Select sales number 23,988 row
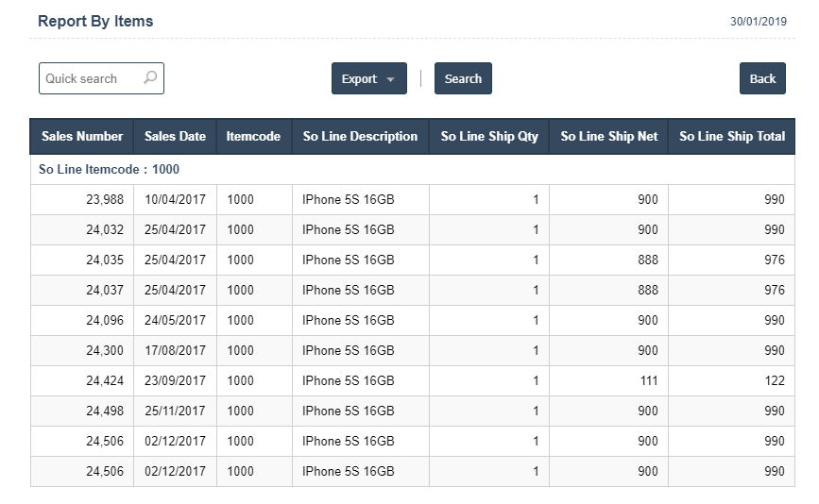 (413, 199)
